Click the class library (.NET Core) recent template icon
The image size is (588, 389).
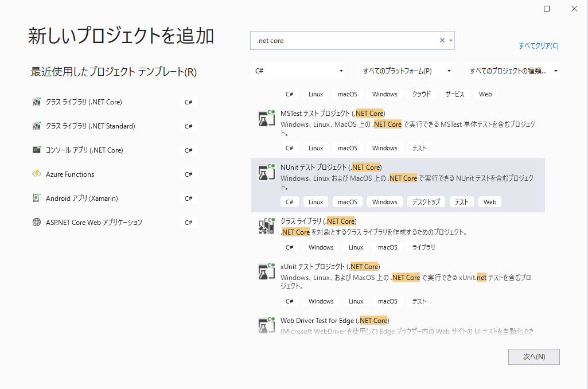36,102
